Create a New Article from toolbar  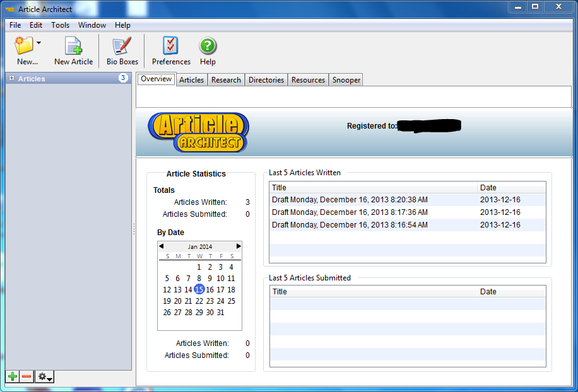pyautogui.click(x=73, y=51)
